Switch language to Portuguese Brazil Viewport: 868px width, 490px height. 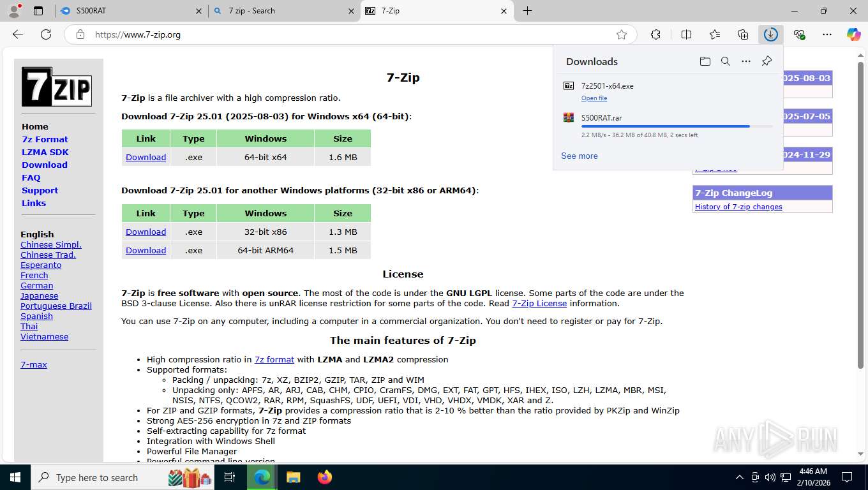pyautogui.click(x=56, y=306)
